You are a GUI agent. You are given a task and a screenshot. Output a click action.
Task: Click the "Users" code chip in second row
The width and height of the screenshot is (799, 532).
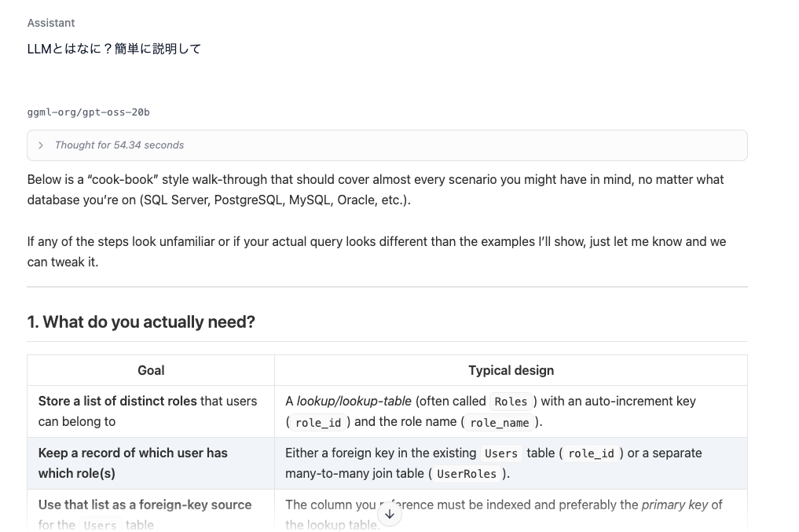pos(500,453)
